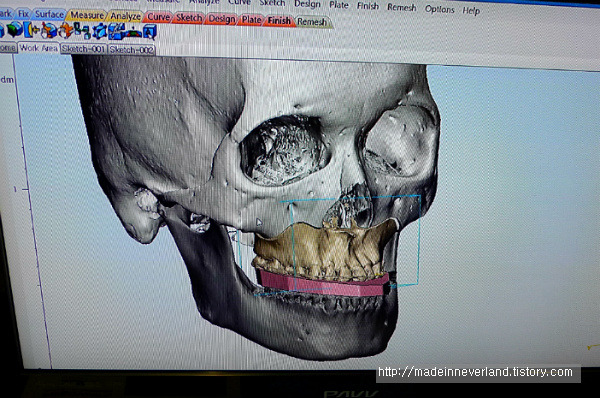Click the small connected blue boxes icon
The image size is (600, 398).
point(82,31)
